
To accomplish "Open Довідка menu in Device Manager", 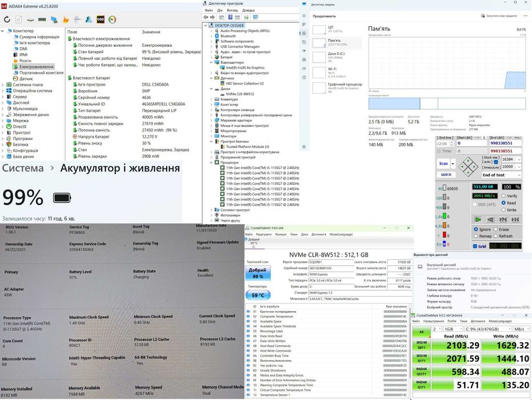I will [248, 10].
